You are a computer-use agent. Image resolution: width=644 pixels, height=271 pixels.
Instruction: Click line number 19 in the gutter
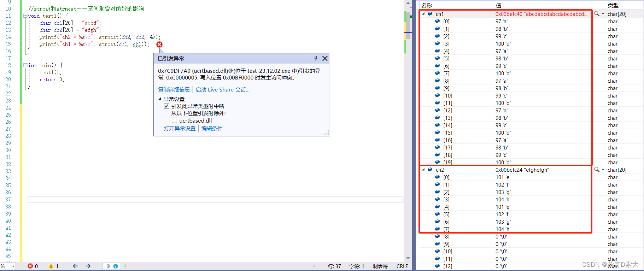point(8,72)
